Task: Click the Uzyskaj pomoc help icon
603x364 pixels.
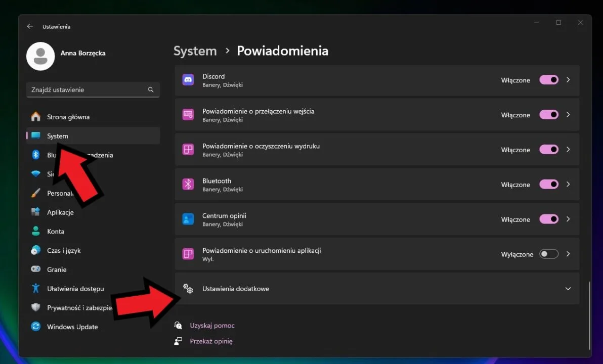Action: 178,325
